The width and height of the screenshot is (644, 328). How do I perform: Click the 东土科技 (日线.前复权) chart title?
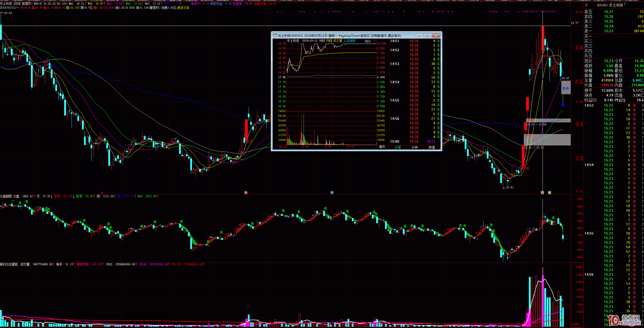[x=16, y=4]
